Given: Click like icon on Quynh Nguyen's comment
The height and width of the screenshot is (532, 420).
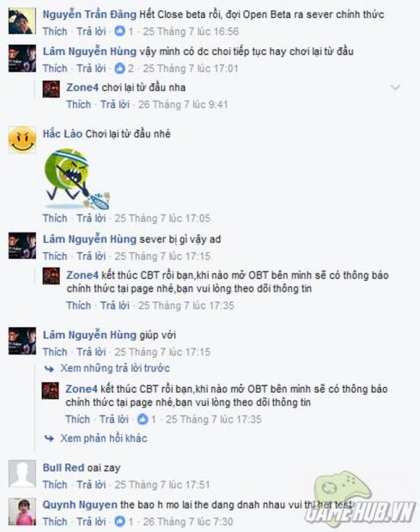Looking at the screenshot, I should pyautogui.click(x=119, y=521).
